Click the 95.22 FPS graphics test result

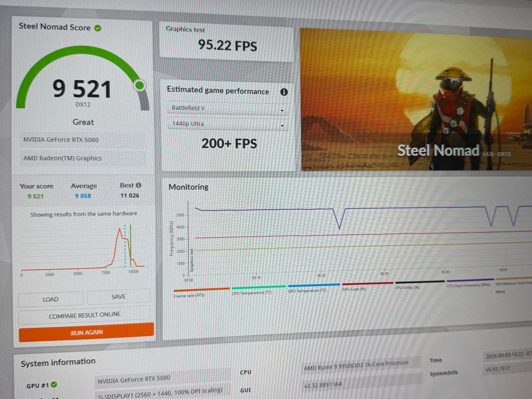tap(227, 45)
